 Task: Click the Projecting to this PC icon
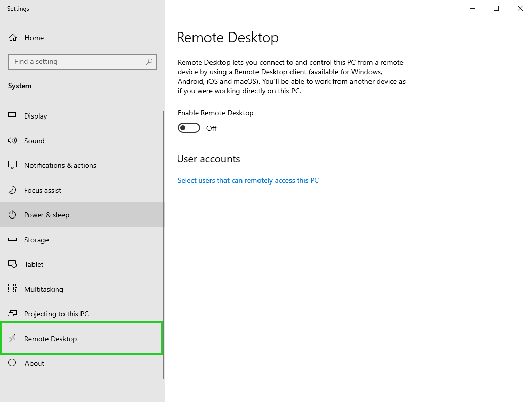pyautogui.click(x=12, y=313)
